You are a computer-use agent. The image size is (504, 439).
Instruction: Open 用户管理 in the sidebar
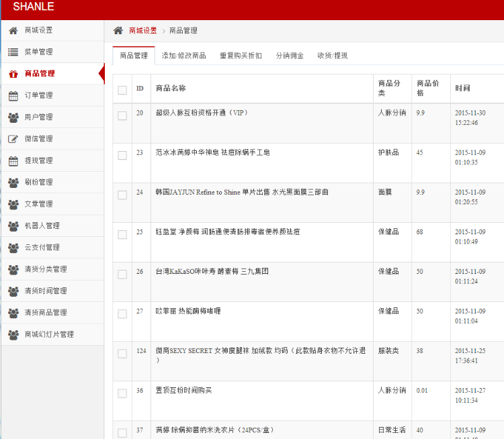52,117
